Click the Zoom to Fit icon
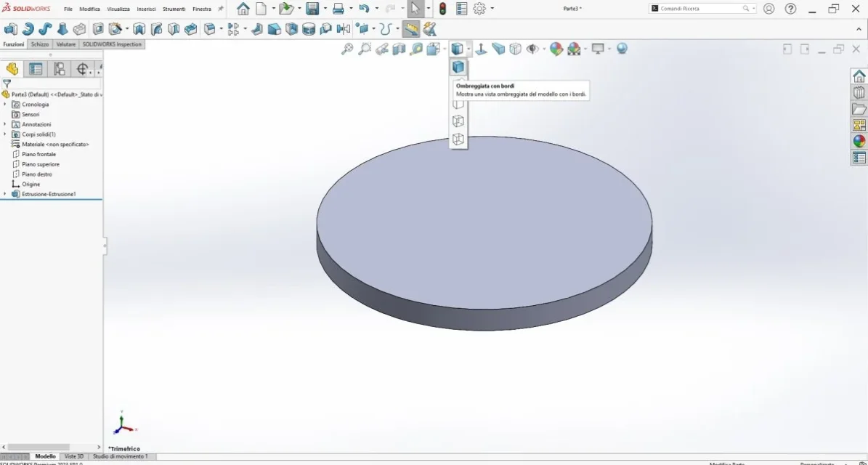 pyautogui.click(x=347, y=49)
